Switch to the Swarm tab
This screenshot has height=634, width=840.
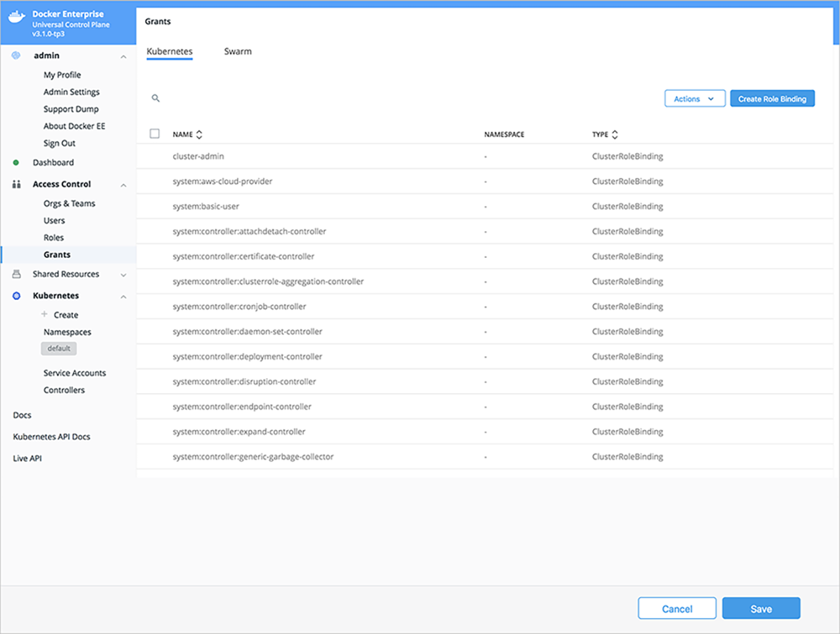238,51
